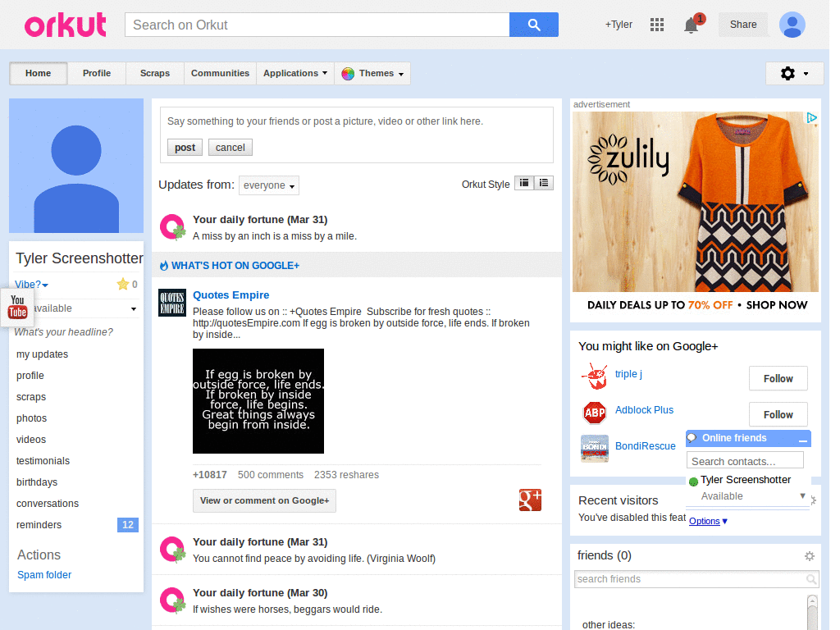Screen dimensions: 840x630
Task: Open the AdChoices icon on the ad
Action: pos(811,118)
